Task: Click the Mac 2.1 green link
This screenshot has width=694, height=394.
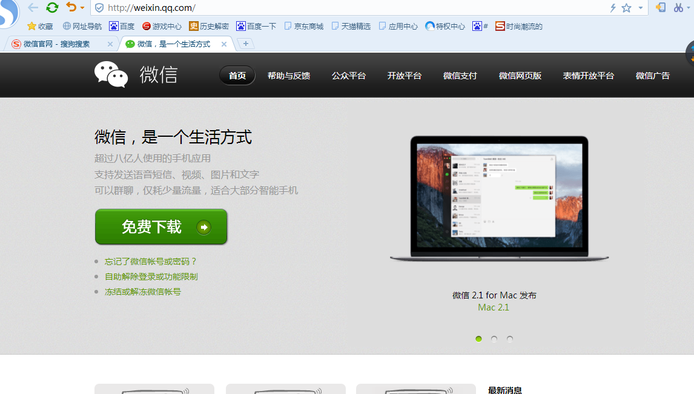Action: [x=494, y=307]
